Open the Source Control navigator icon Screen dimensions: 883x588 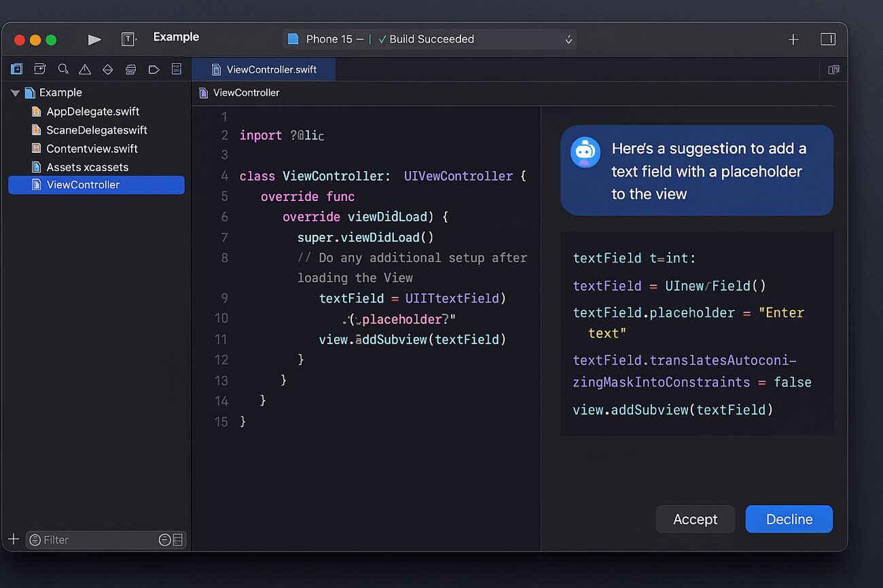coord(40,69)
